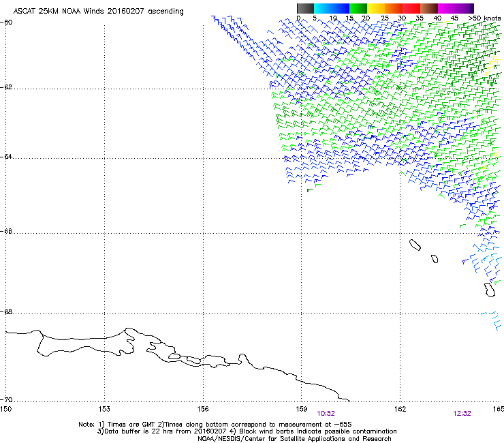Click the elongated island outline near 162E
The image size is (504, 443).
(415, 245)
